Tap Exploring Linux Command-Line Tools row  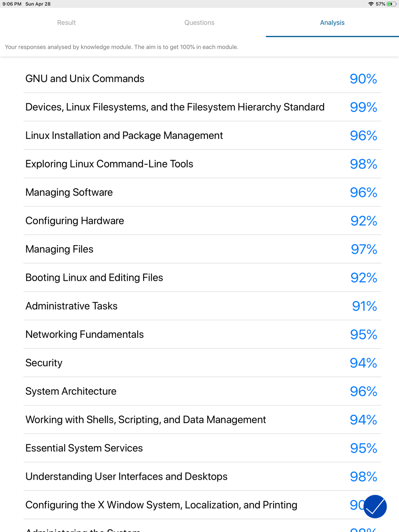(202, 164)
